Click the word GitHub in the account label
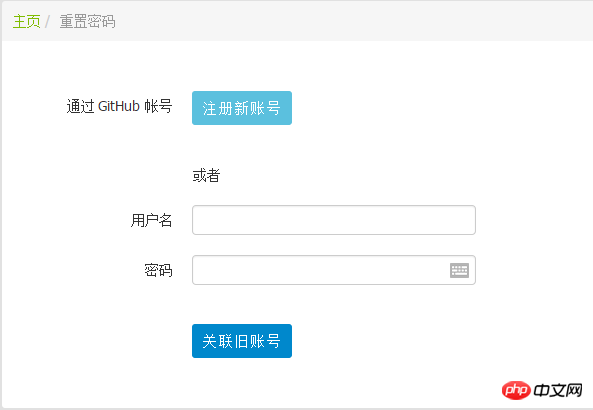Image resolution: width=593 pixels, height=410 pixels. [119, 106]
